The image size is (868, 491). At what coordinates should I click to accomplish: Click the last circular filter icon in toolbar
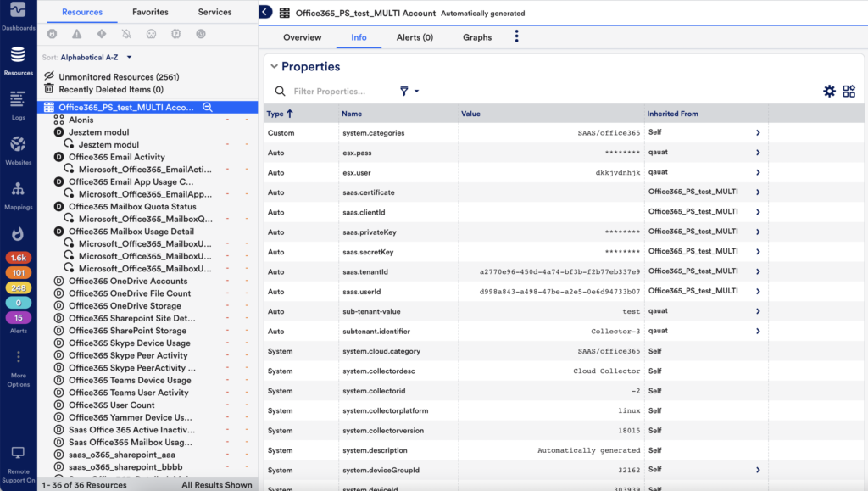click(x=201, y=34)
